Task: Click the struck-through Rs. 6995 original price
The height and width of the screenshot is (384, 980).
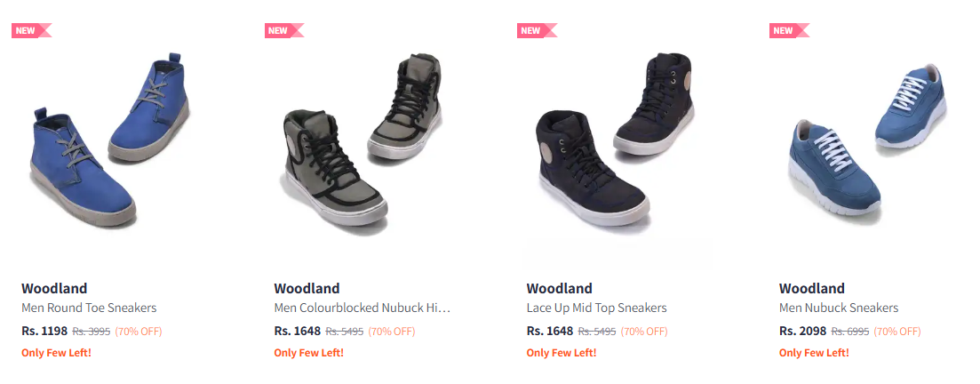Action: [x=849, y=332]
